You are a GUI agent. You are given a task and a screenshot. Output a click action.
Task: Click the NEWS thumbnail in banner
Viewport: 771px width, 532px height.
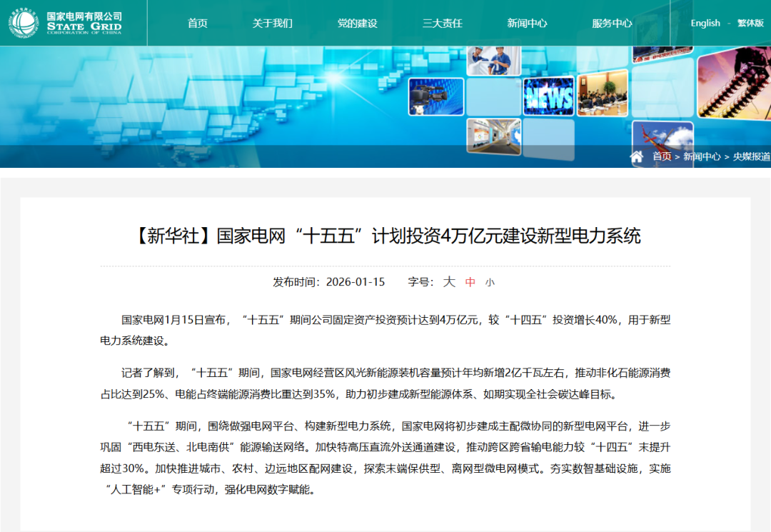point(548,96)
